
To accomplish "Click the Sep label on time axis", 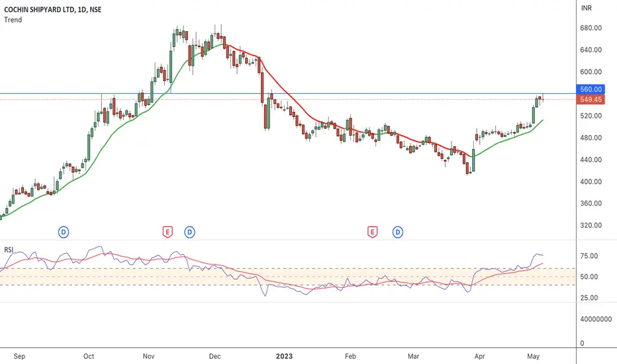I will [x=19, y=356].
